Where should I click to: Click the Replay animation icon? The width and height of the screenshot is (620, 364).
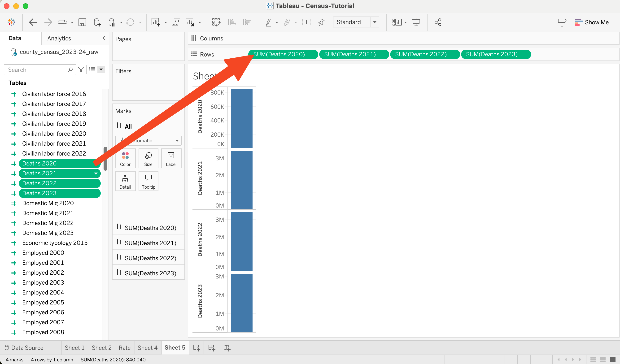pyautogui.click(x=62, y=22)
